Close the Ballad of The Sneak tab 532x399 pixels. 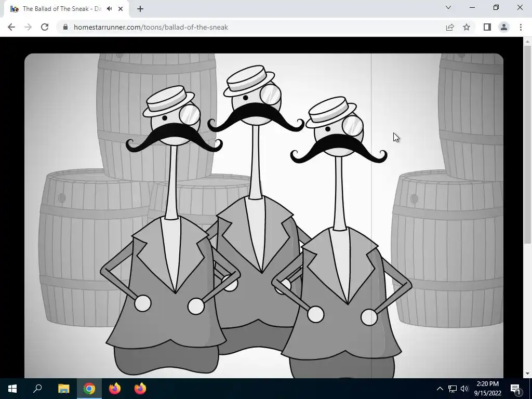click(x=121, y=9)
